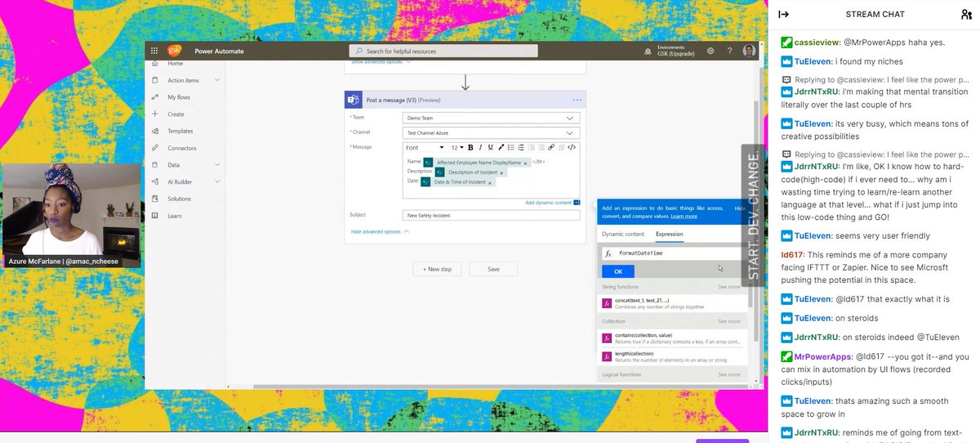This screenshot has height=443, width=980.
Task: Open Templates in sidebar
Action: click(x=180, y=131)
